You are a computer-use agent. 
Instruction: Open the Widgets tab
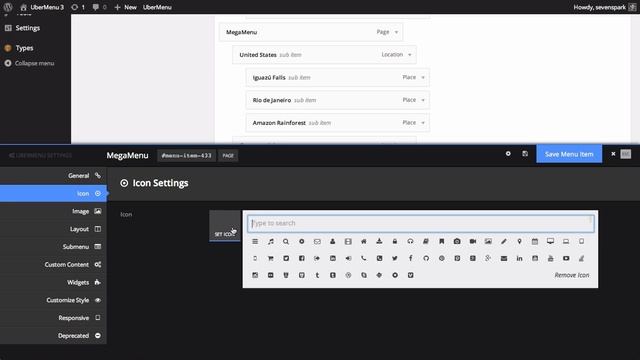click(53, 282)
